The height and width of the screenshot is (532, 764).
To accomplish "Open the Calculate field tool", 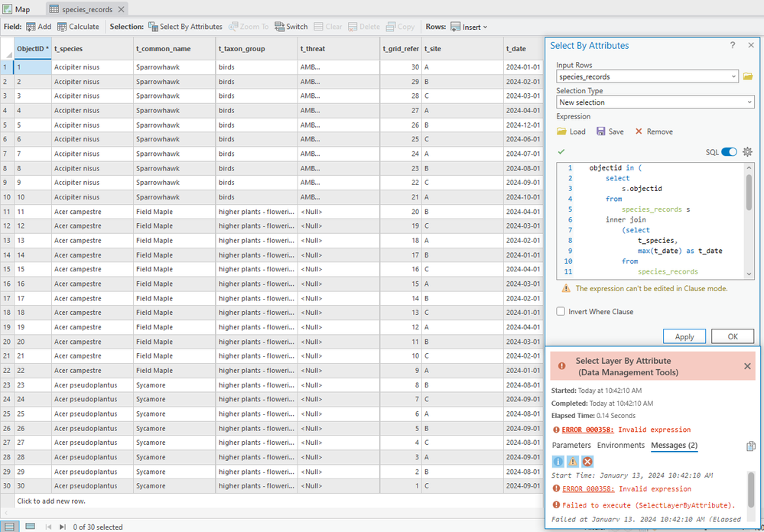I will [x=77, y=27].
